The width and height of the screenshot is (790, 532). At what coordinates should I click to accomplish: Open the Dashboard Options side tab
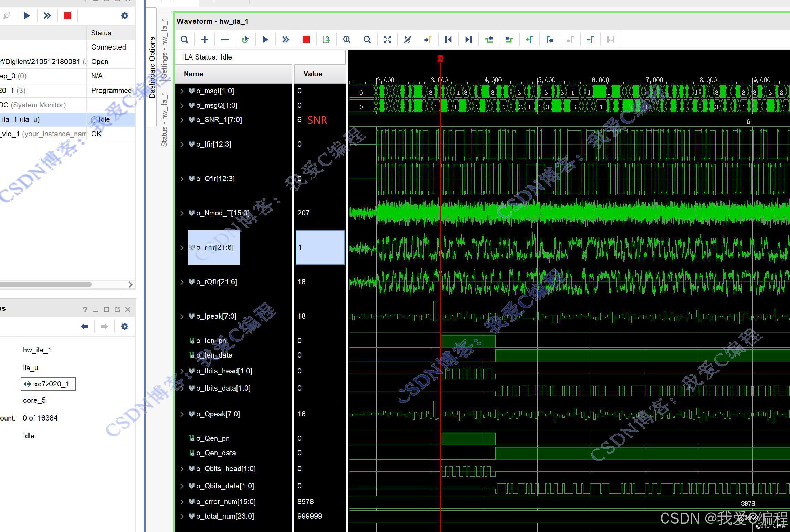(152, 67)
